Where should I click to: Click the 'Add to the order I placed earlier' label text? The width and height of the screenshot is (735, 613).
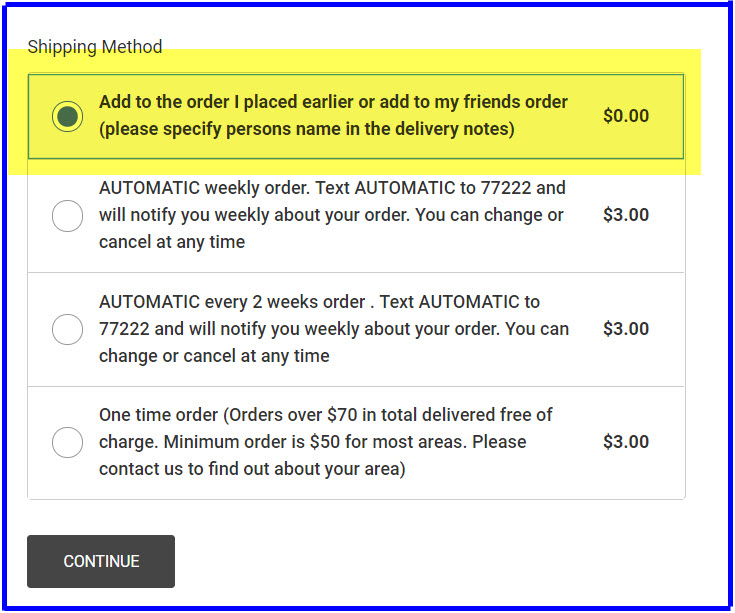(x=333, y=102)
